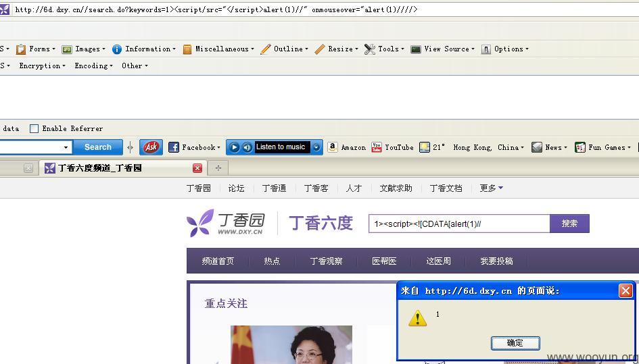Screen dimensions: 639x364
Task: Click the Outline pencil icon
Action: click(x=266, y=49)
